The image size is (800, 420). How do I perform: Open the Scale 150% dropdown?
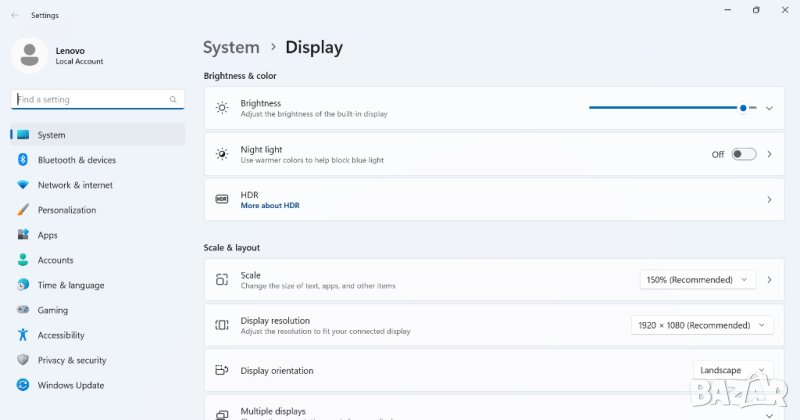697,280
